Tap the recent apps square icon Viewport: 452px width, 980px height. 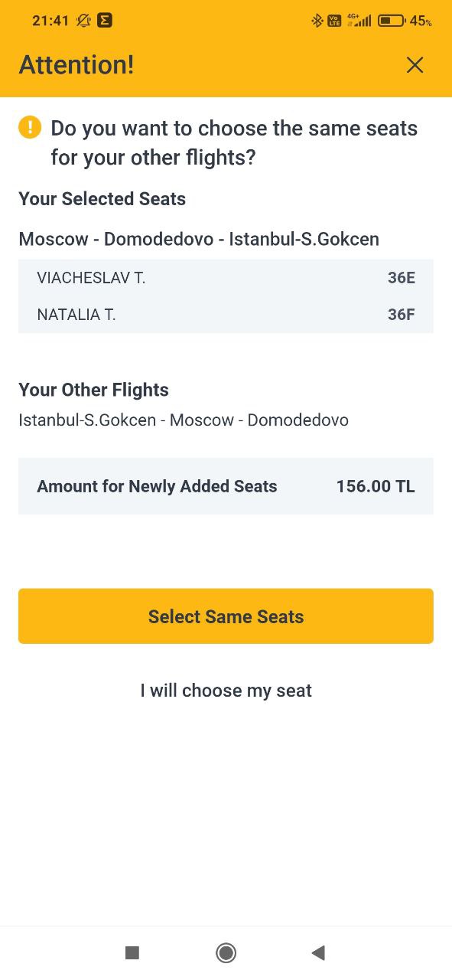coord(132,952)
